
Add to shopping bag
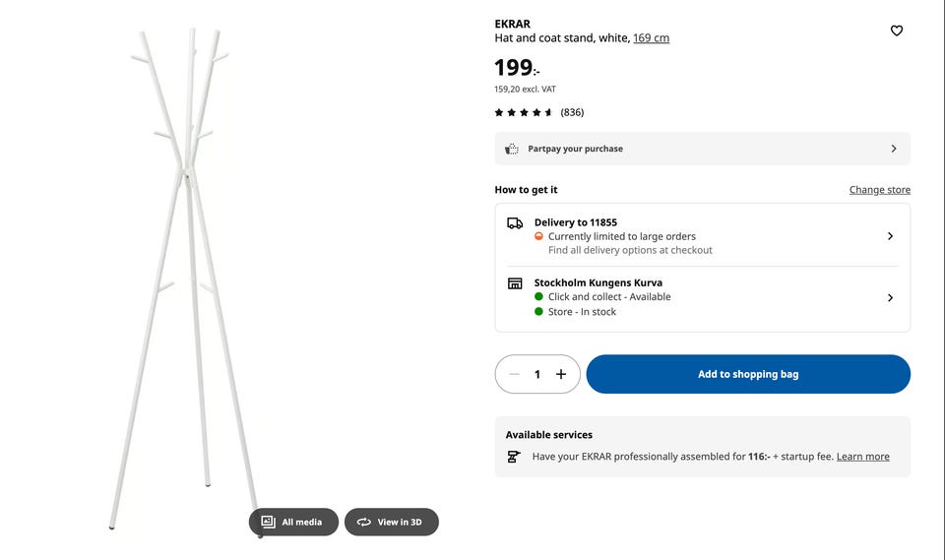[748, 374]
